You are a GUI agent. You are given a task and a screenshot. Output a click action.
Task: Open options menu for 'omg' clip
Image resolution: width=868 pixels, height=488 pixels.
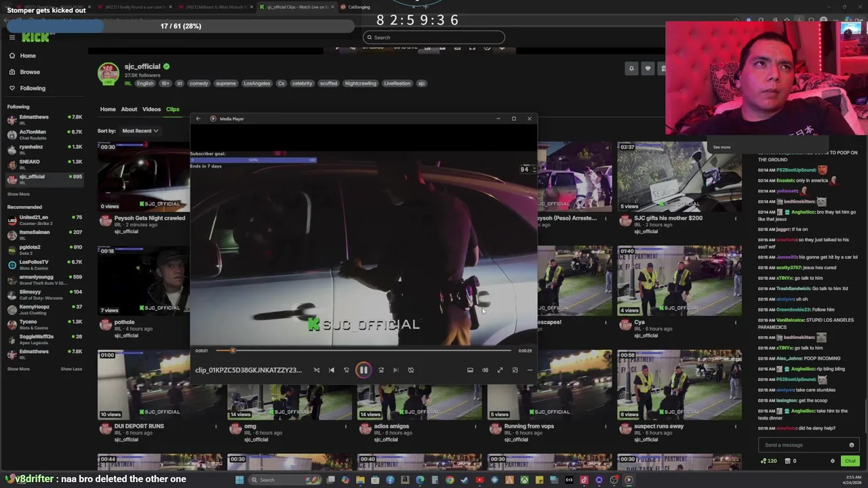tap(346, 426)
